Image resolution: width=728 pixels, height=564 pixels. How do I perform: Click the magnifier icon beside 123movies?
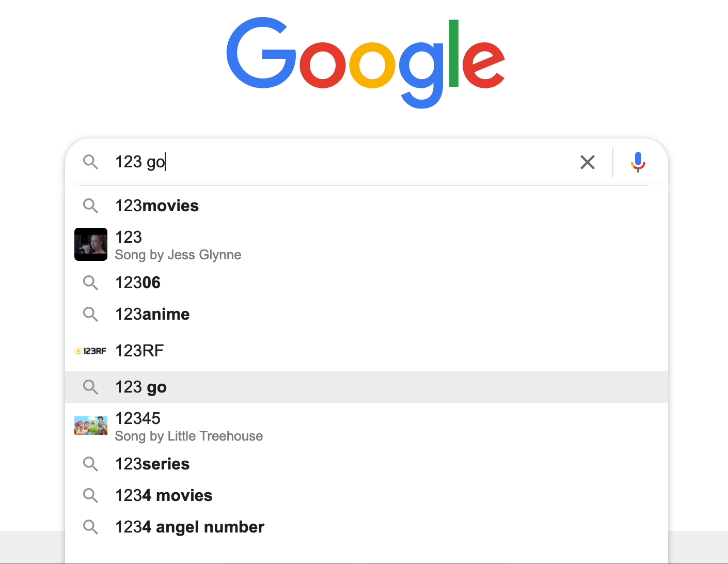coord(90,206)
